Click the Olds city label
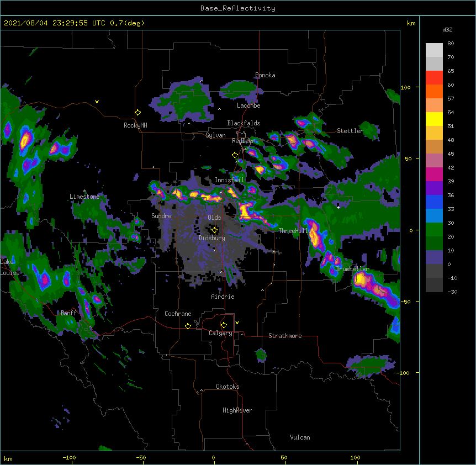 (x=214, y=218)
